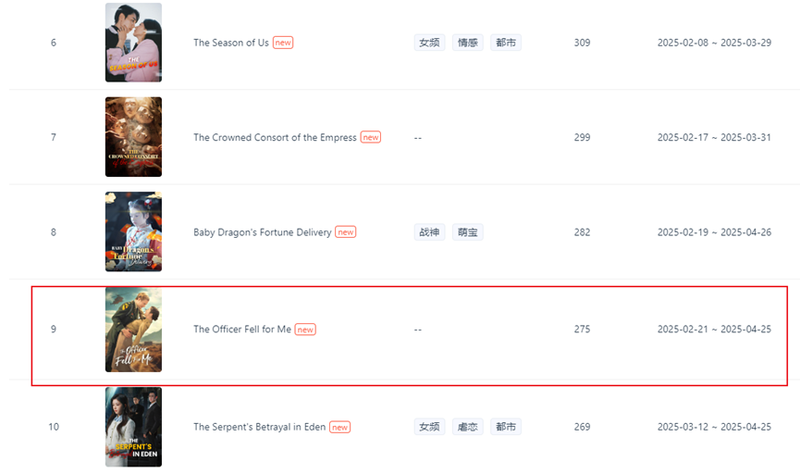
Task: Click new badge beside Crowned Consort title
Action: (370, 137)
